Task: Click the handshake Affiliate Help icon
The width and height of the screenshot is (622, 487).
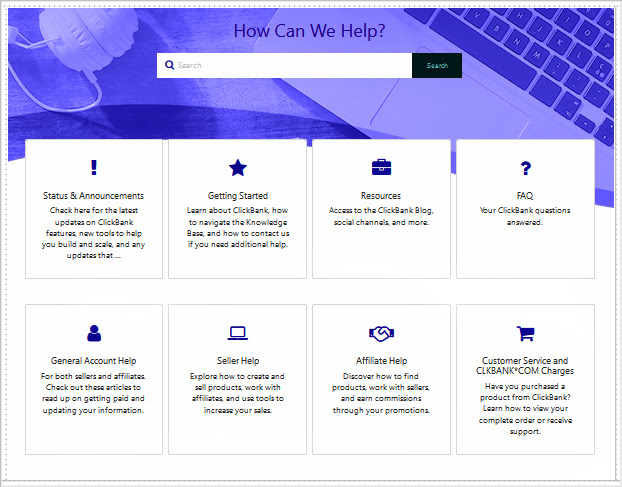Action: 381,334
